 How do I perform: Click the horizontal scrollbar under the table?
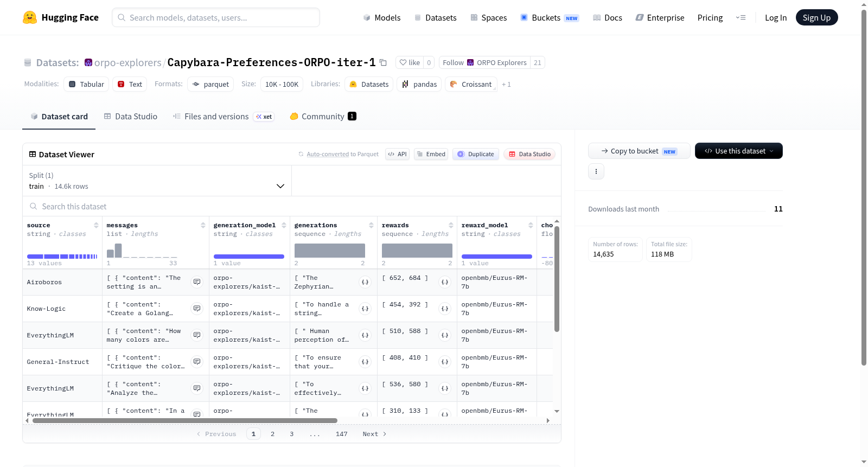[x=184, y=420]
